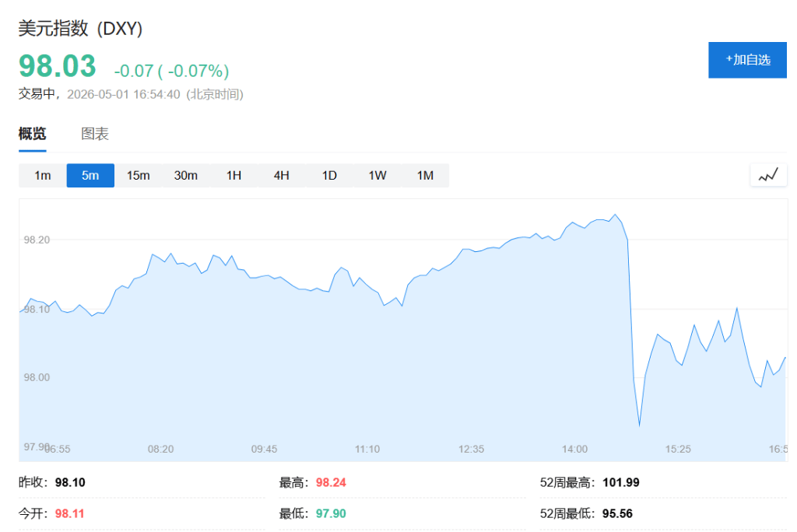Click the 11:10 time axis label
The width and height of the screenshot is (797, 532).
367,450
